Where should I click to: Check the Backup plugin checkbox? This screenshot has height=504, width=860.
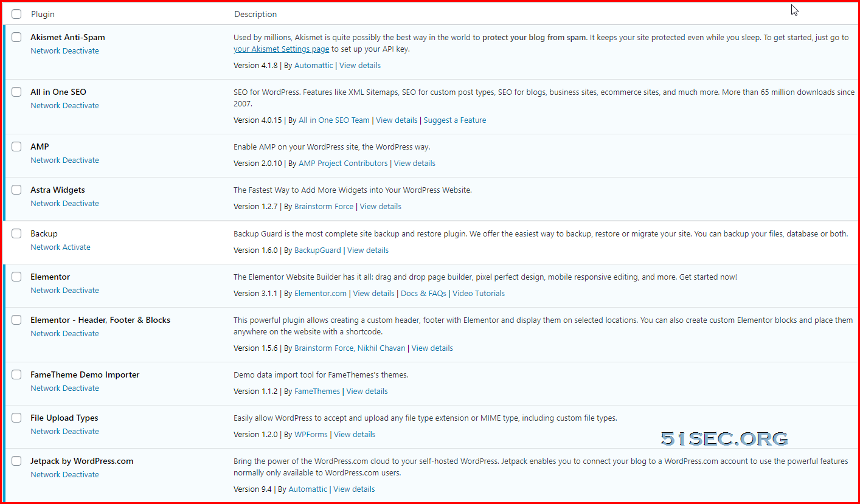(16, 233)
